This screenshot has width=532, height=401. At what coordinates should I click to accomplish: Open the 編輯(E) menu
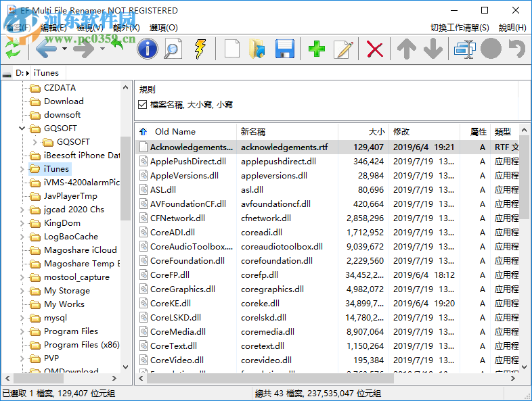(53, 28)
